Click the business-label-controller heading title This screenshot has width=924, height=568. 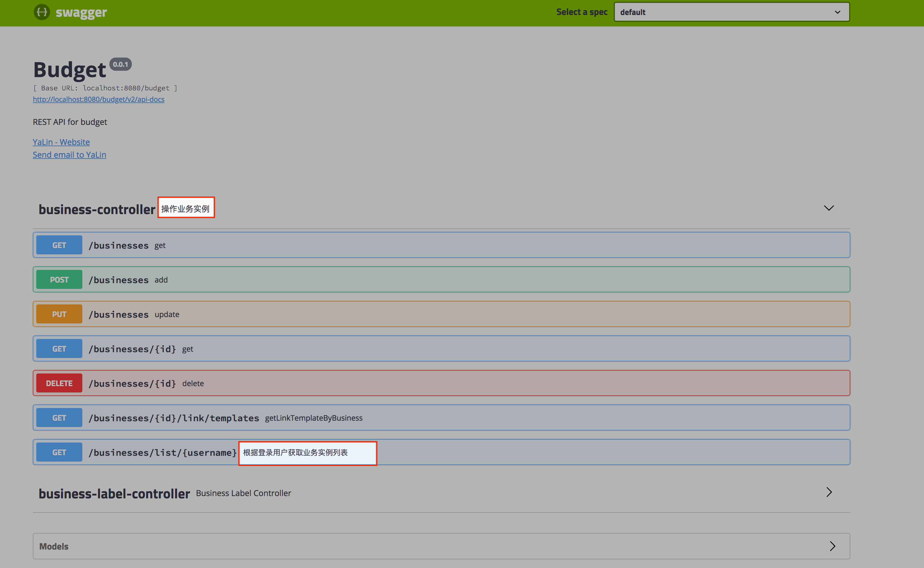[x=114, y=494]
